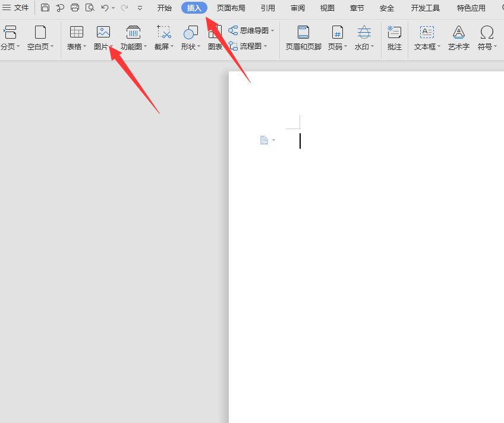Click the 功能图 barcode icon

(x=133, y=32)
